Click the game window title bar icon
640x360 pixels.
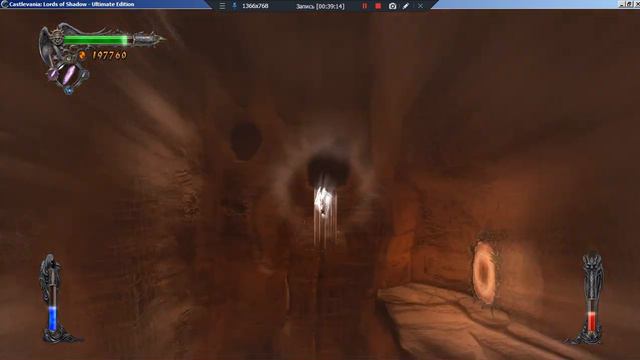(x=4, y=4)
